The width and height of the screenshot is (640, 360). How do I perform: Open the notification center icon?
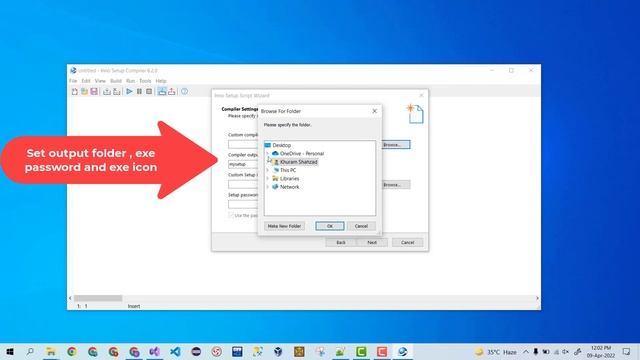click(x=627, y=352)
